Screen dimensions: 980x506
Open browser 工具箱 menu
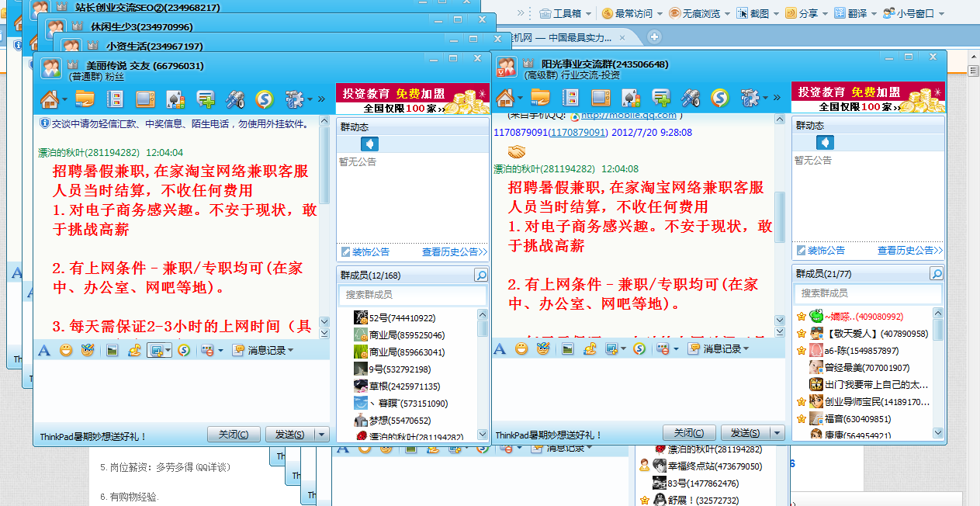coord(565,13)
